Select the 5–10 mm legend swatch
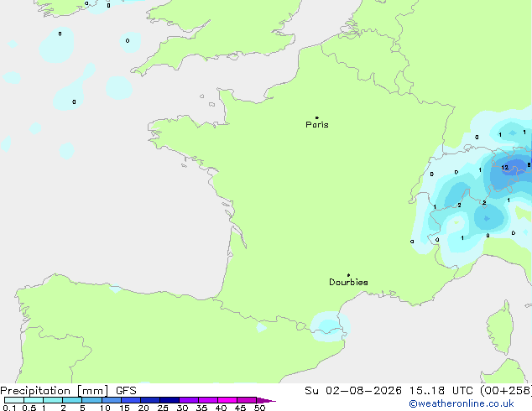Viewport: 532px width, 411px height. pos(92,400)
